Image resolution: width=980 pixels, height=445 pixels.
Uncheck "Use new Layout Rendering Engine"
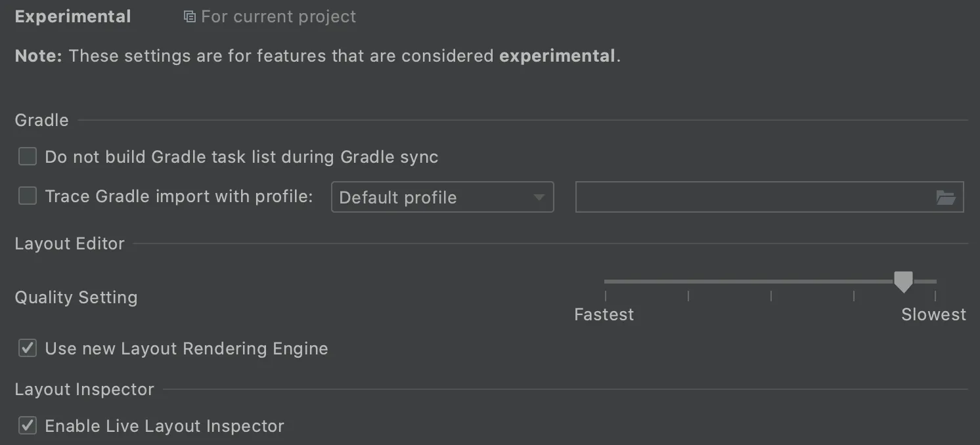coord(28,349)
